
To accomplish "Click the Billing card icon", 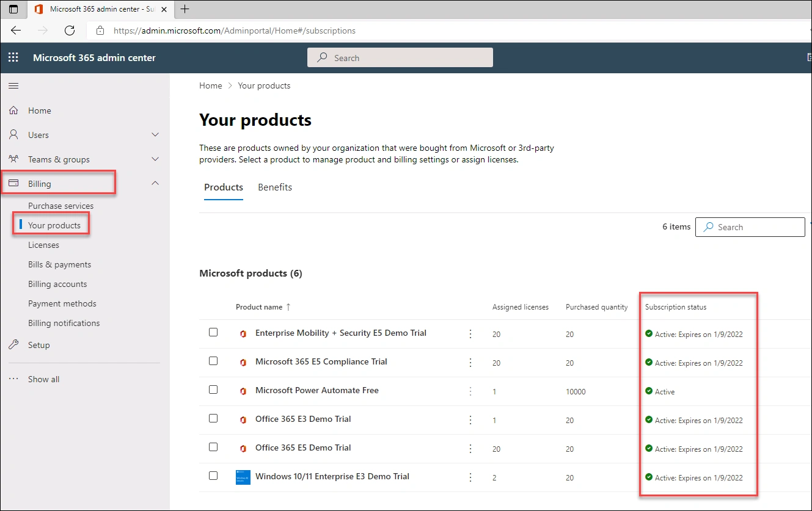I will pos(13,184).
